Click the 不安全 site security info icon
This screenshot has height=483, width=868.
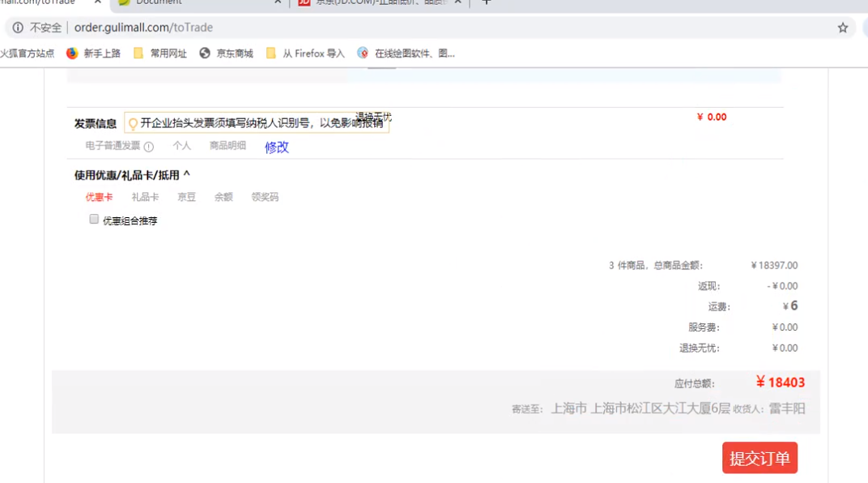point(18,28)
